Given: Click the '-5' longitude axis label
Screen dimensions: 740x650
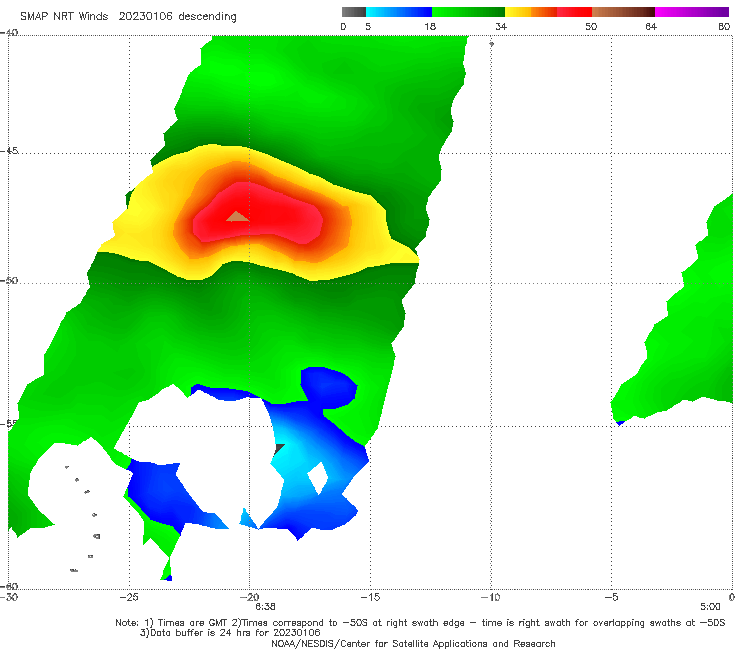Looking at the screenshot, I should pos(611,597).
